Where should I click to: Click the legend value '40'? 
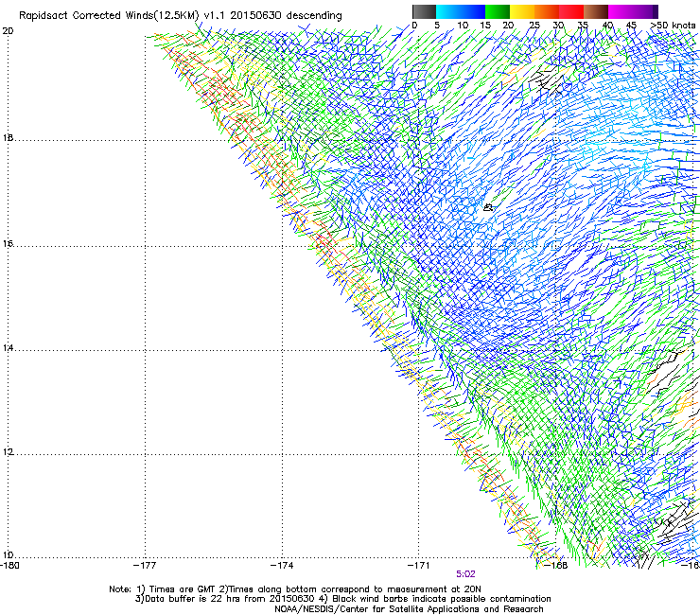coord(607,26)
